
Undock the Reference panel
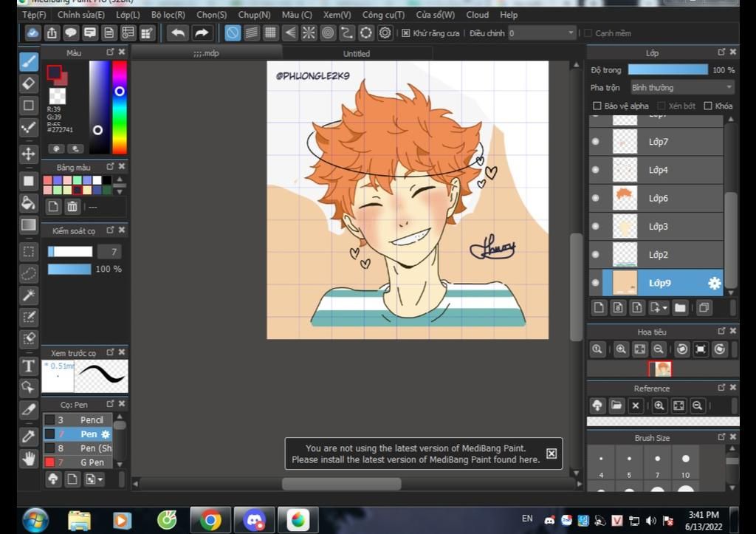click(x=721, y=387)
